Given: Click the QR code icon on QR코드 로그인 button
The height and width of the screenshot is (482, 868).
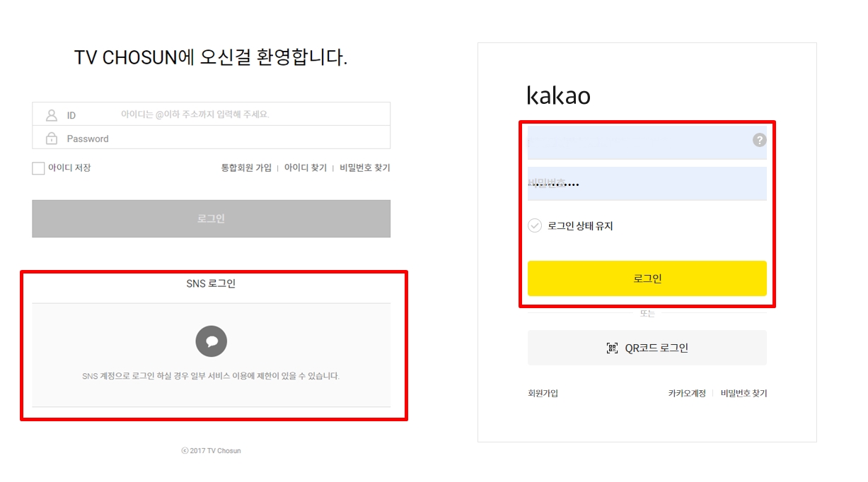Looking at the screenshot, I should coord(613,348).
